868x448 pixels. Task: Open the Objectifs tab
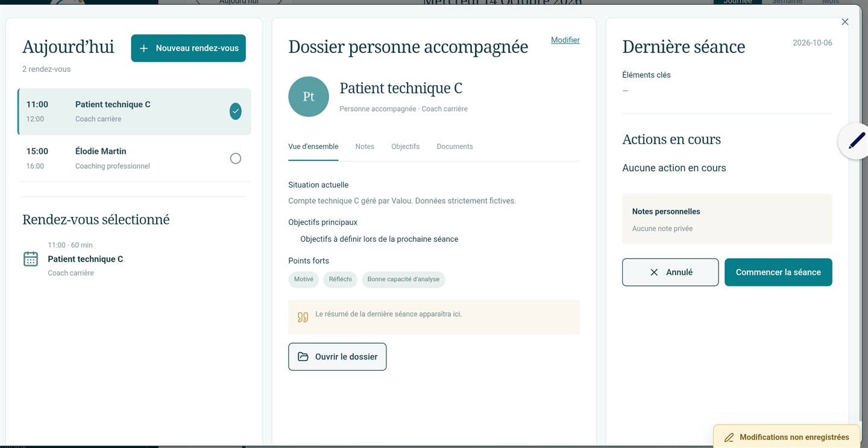[x=406, y=147]
